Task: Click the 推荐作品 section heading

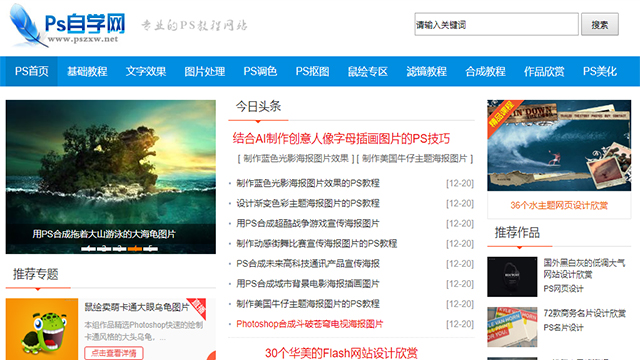Action: pos(517,233)
